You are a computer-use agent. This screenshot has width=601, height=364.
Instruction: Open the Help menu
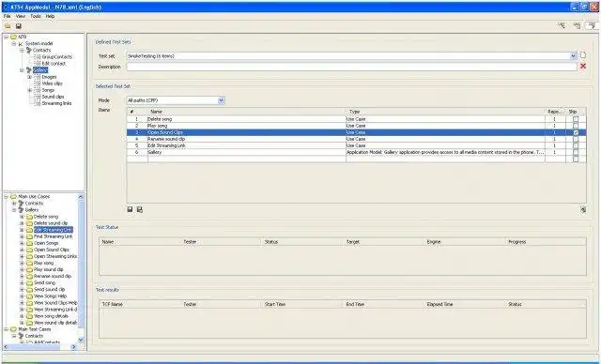(50, 17)
